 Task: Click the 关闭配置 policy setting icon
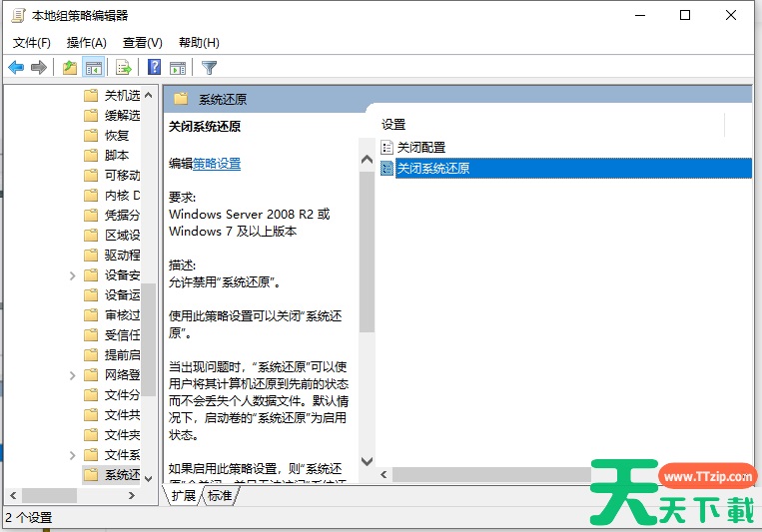click(x=386, y=147)
